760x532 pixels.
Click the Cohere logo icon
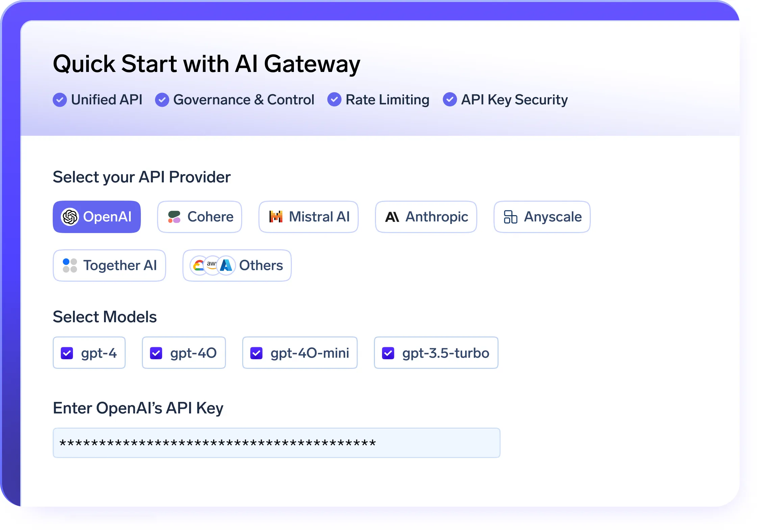point(174,217)
